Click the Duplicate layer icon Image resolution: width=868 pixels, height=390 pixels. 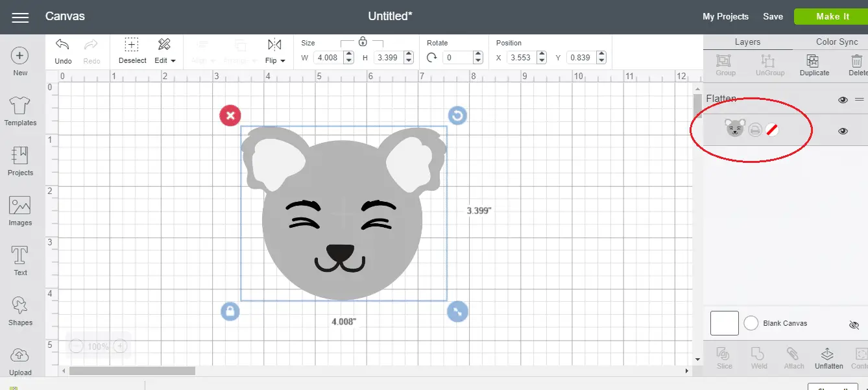click(814, 61)
